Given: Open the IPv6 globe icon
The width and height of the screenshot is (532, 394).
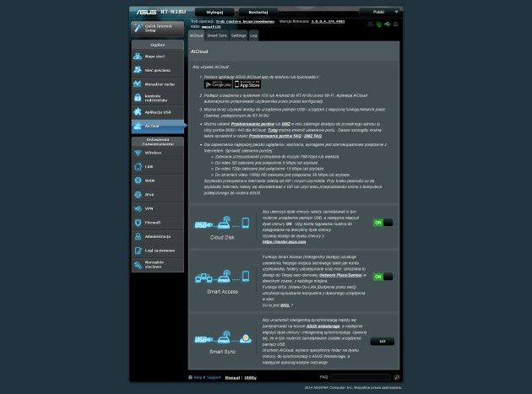Looking at the screenshot, I should [x=138, y=194].
